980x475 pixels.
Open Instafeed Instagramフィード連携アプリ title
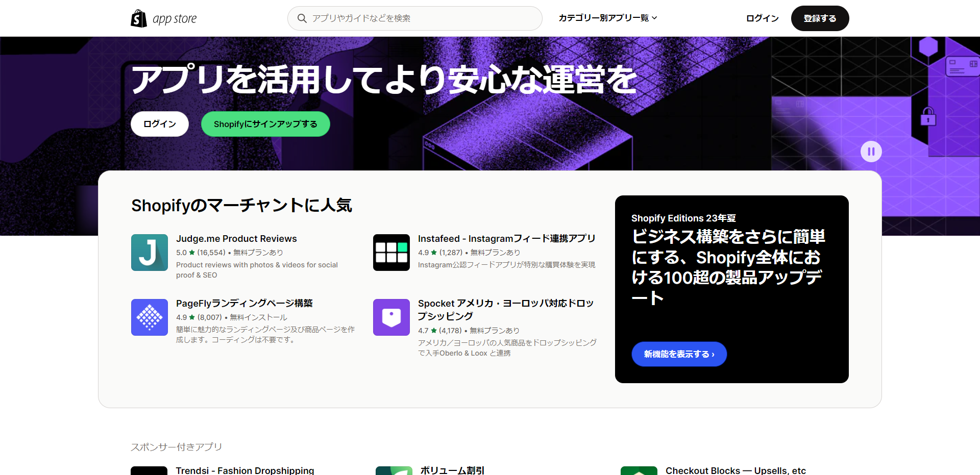[x=507, y=239]
